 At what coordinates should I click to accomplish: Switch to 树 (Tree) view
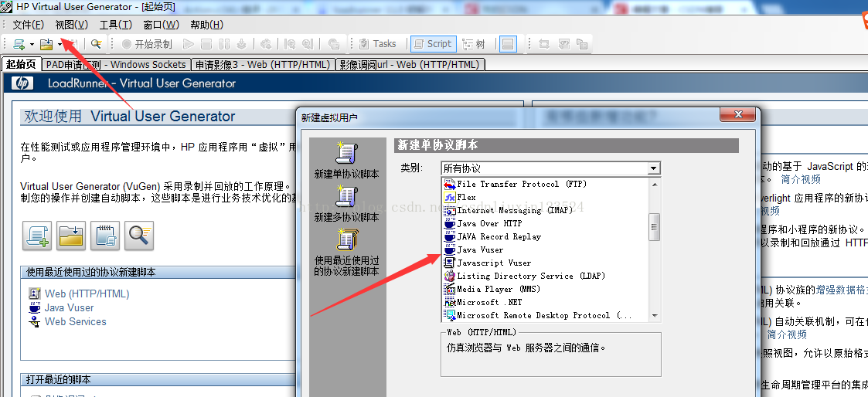(474, 44)
